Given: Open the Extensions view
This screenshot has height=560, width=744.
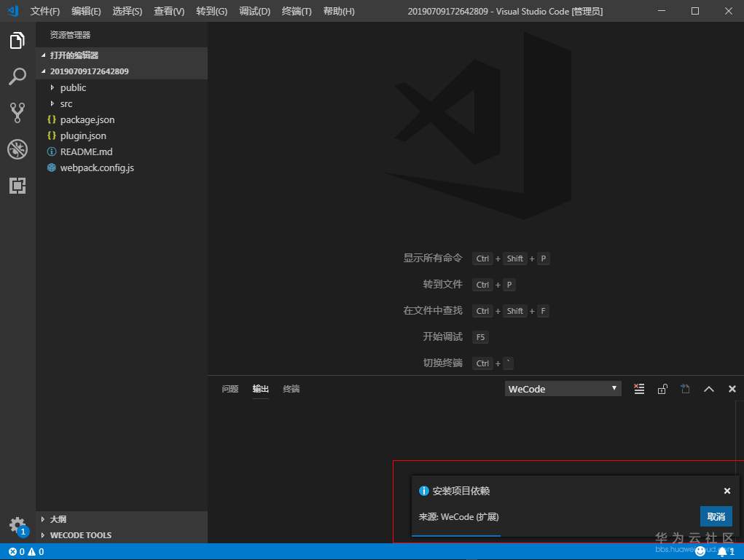Looking at the screenshot, I should (17, 186).
